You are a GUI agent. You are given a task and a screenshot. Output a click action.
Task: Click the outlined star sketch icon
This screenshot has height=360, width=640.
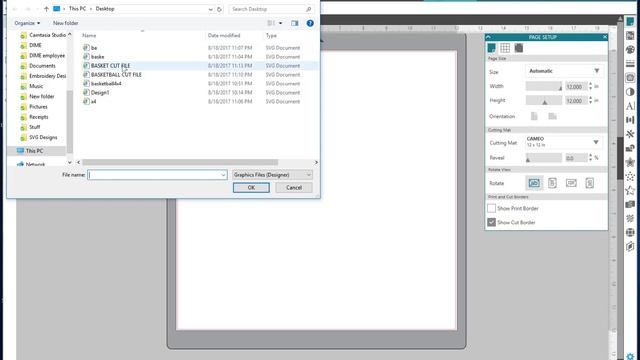pos(630,190)
